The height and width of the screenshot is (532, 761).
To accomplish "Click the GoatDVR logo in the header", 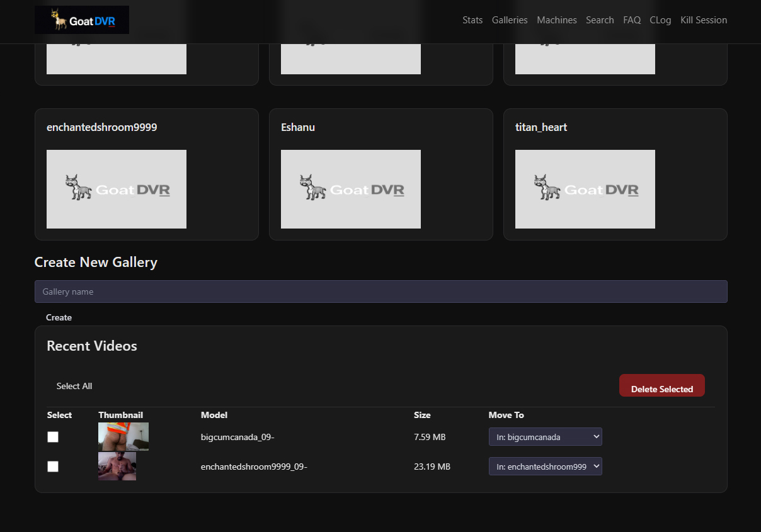I will tap(82, 20).
